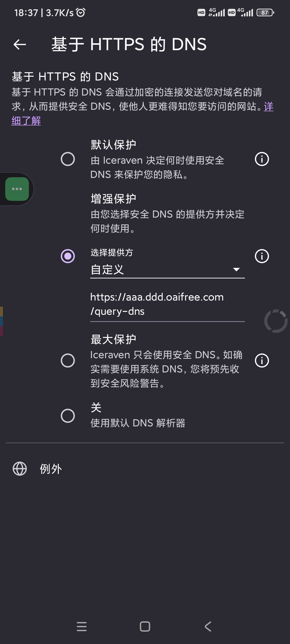
Task: Open the 详细了解 link
Action: tap(26, 121)
